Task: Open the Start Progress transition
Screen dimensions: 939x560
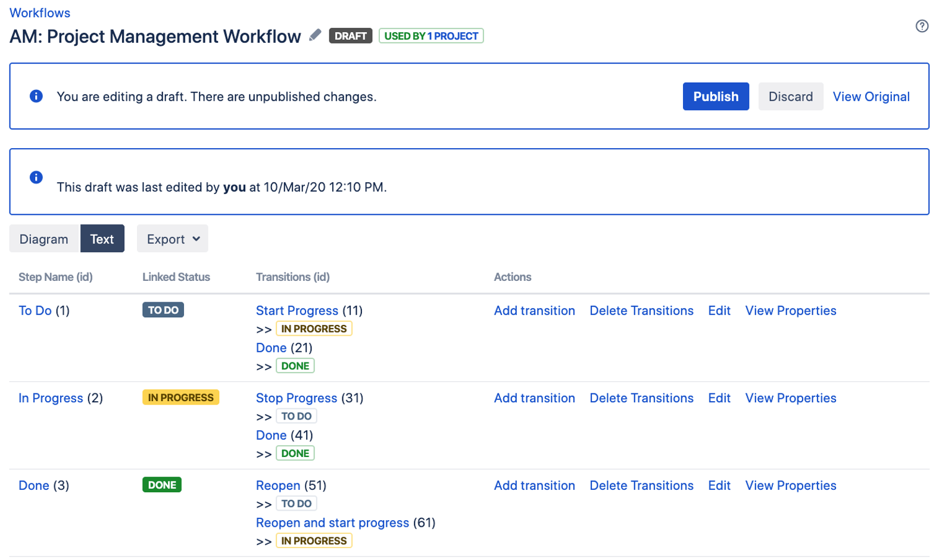Action: (x=297, y=311)
